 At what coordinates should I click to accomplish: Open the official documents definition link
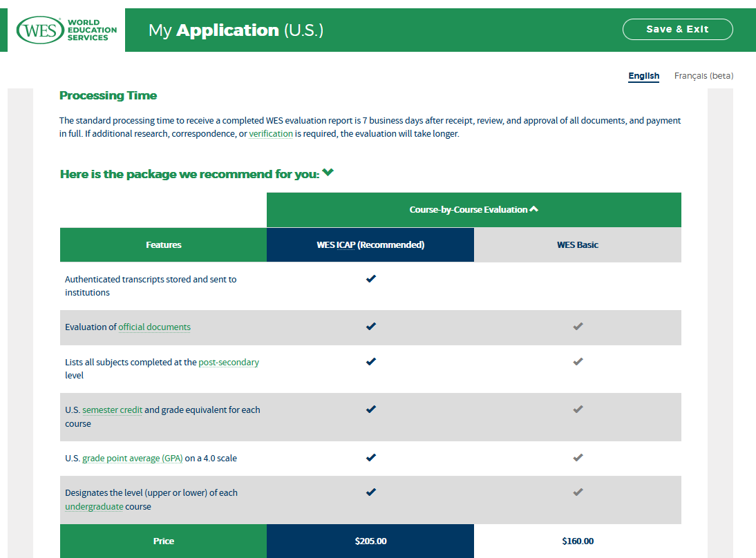tap(154, 327)
